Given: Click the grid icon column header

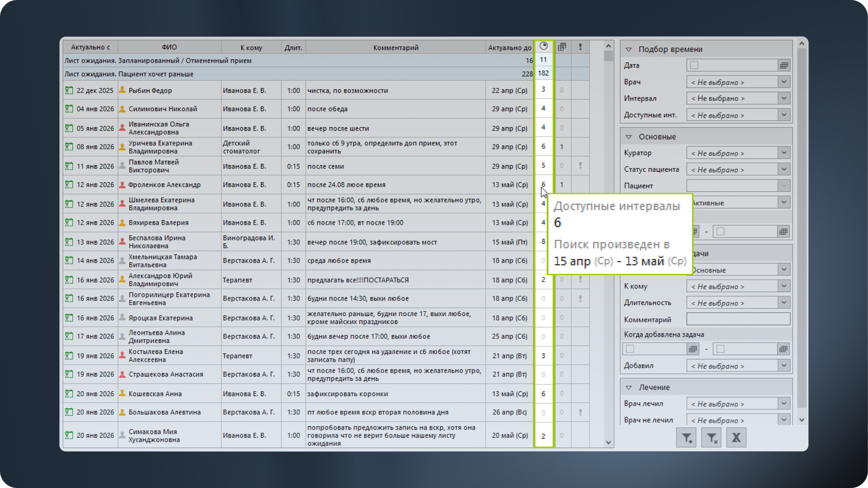Looking at the screenshot, I should (x=562, y=46).
